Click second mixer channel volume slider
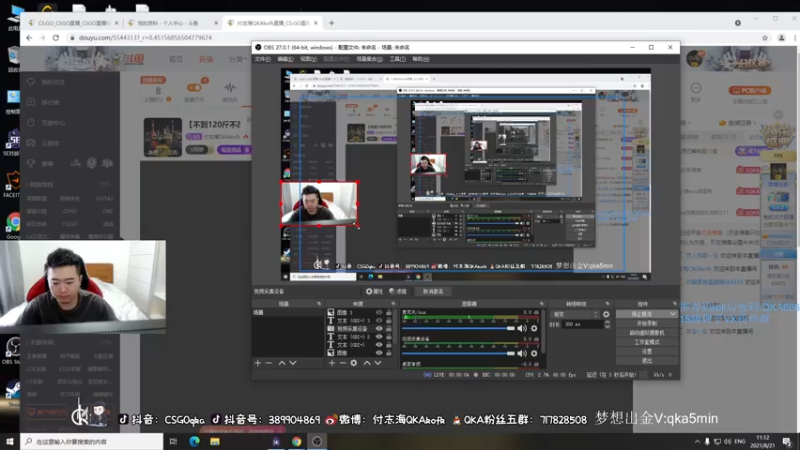This screenshot has height=450, width=800. 458,353
